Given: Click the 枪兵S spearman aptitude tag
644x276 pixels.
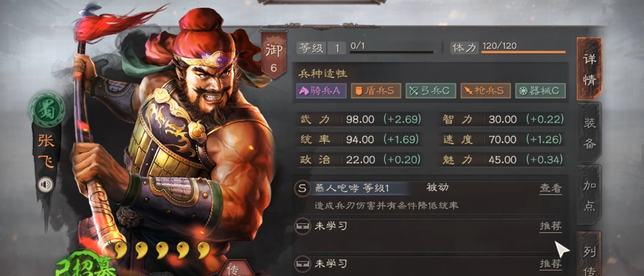Looking at the screenshot, I should click(x=485, y=91).
